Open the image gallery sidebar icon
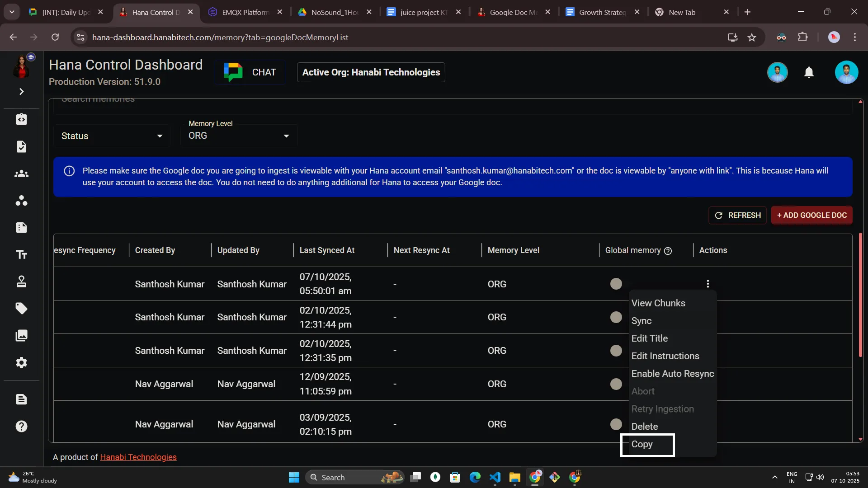 click(21, 336)
